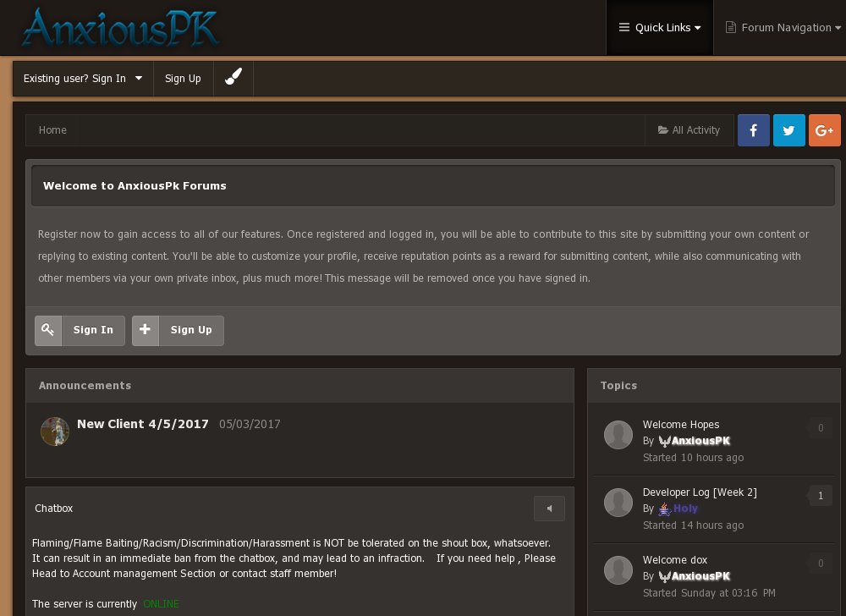
Task: Open the Developer Log [Week 2] topic
Action: point(700,492)
